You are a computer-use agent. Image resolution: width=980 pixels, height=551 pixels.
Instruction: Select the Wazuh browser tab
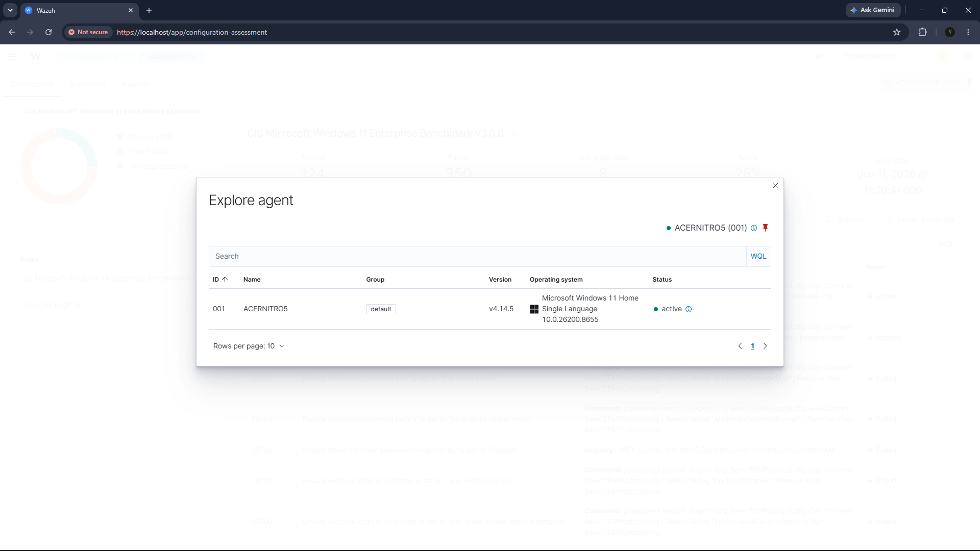coord(79,10)
